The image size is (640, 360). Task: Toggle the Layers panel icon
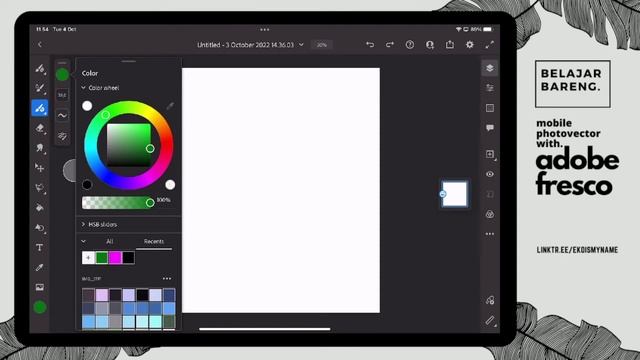[x=490, y=68]
